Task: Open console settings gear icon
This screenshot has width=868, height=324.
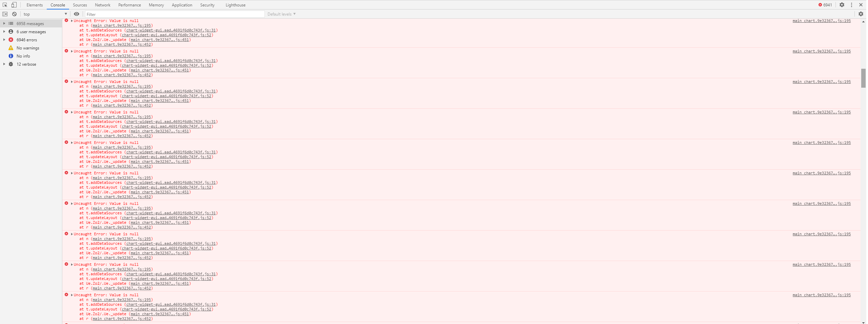Action: (861, 14)
